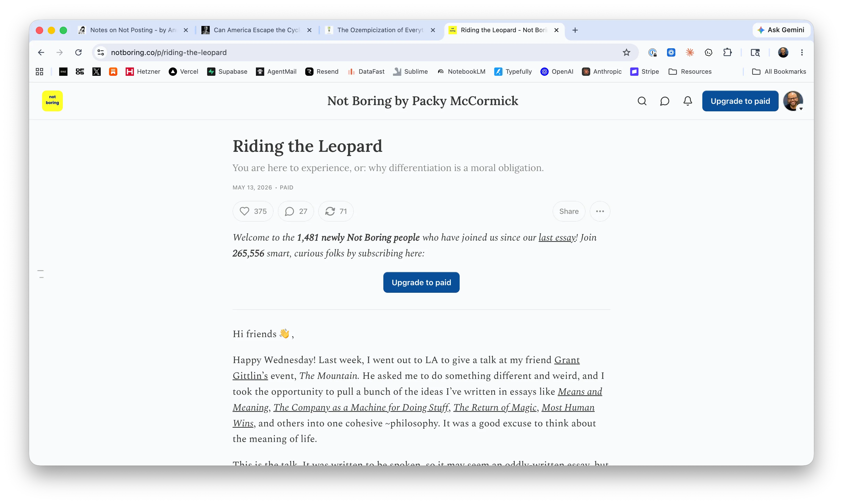Click the browser forward arrow

[60, 52]
